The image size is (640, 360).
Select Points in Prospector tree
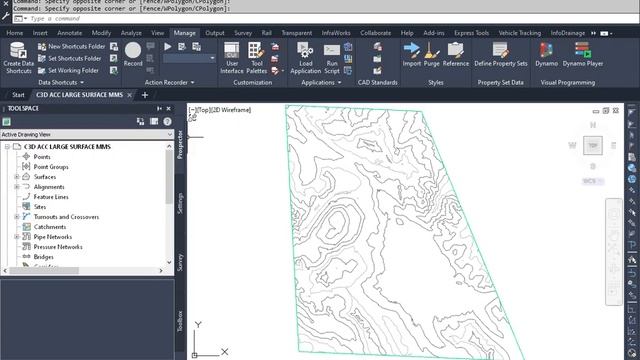(x=42, y=157)
